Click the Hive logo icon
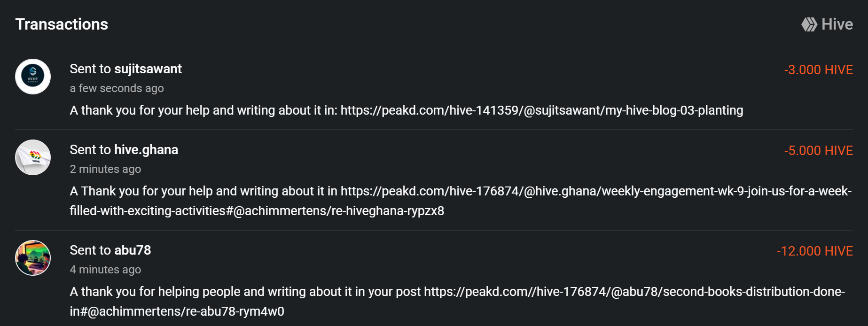The height and width of the screenshot is (326, 868). coord(809,24)
